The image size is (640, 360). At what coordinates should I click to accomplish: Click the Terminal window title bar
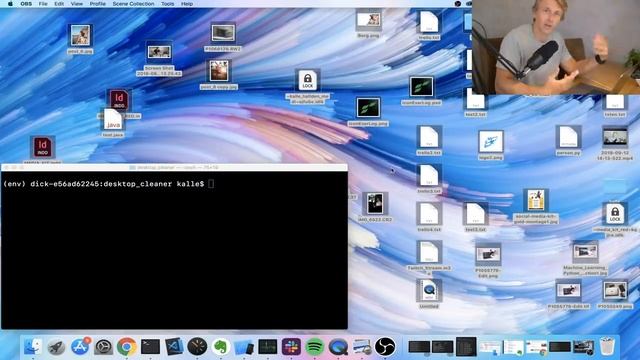pos(174,167)
